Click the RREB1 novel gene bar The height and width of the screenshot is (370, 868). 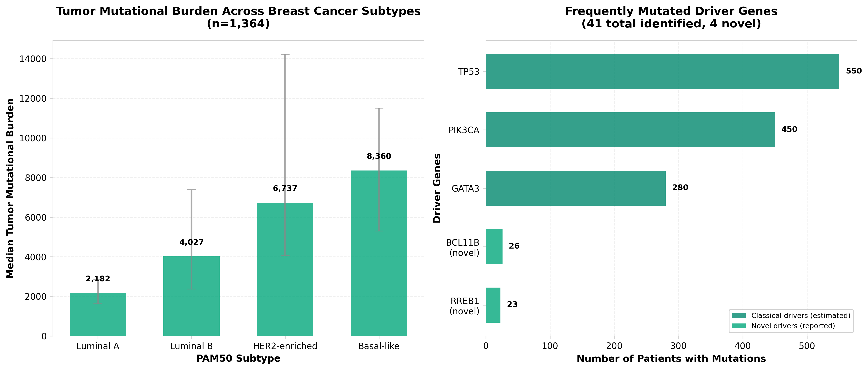point(493,305)
